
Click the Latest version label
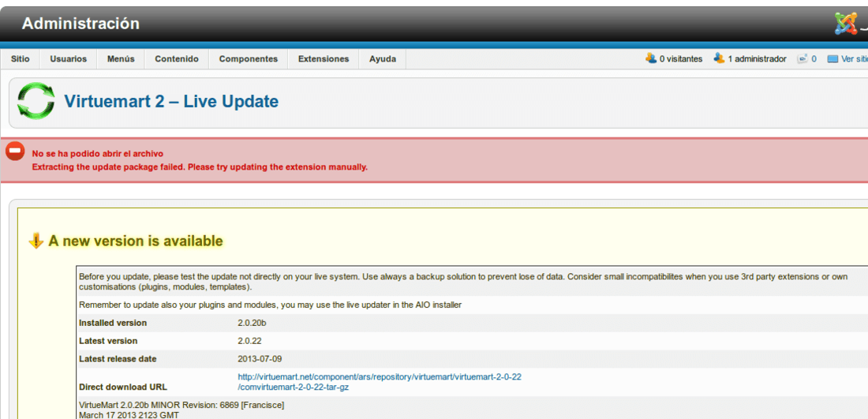coord(108,340)
